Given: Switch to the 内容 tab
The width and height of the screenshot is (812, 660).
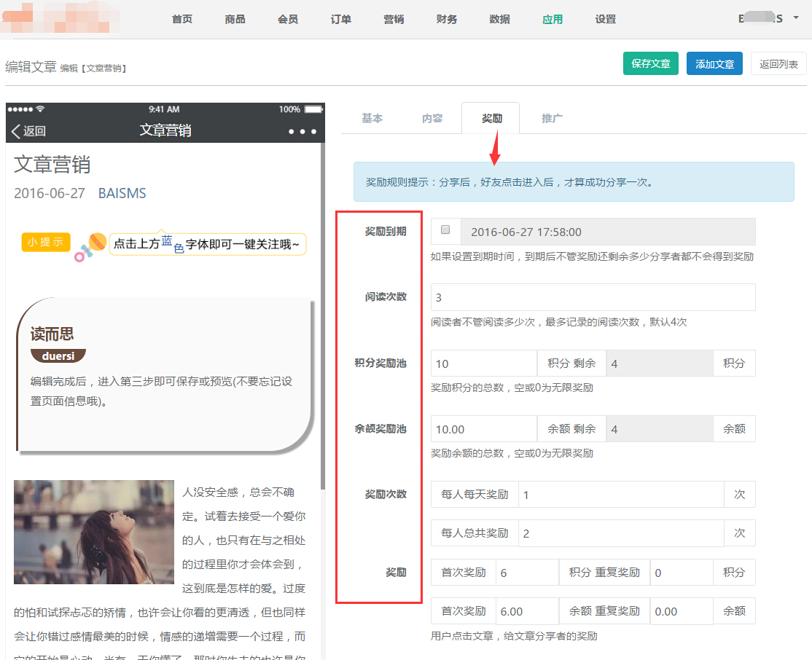Looking at the screenshot, I should click(x=432, y=119).
